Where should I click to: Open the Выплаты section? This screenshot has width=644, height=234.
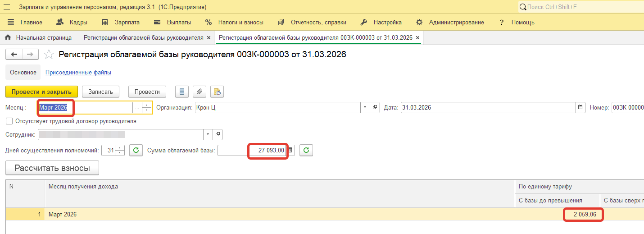pos(172,22)
